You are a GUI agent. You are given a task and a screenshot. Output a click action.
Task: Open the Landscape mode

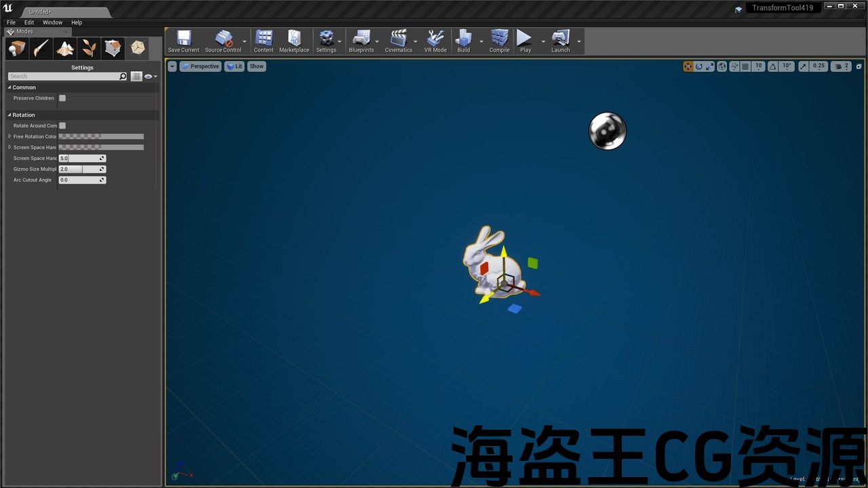tap(65, 48)
